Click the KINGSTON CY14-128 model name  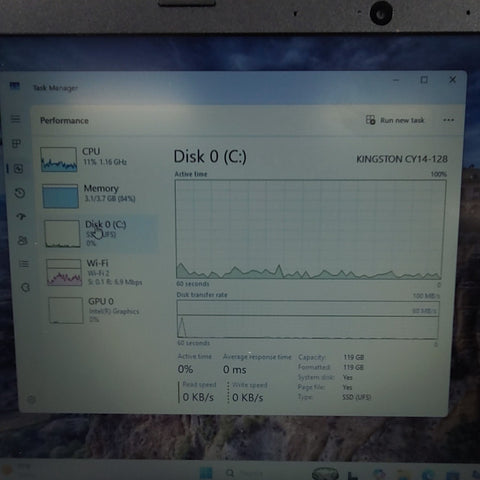coord(402,159)
